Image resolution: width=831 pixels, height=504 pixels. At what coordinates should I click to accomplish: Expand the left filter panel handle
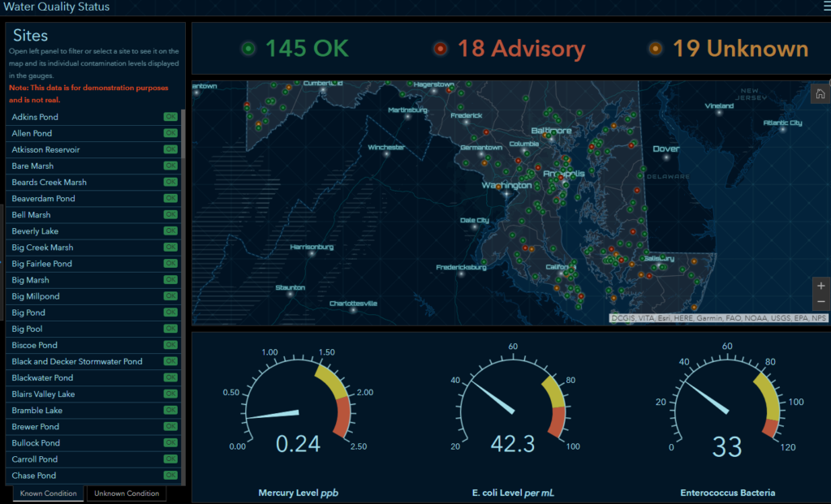point(2,261)
